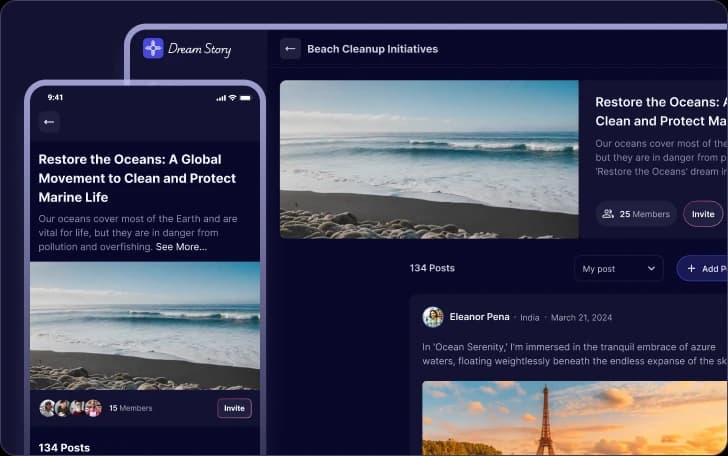Click desktop Restore the Oceans heading

coord(662,111)
